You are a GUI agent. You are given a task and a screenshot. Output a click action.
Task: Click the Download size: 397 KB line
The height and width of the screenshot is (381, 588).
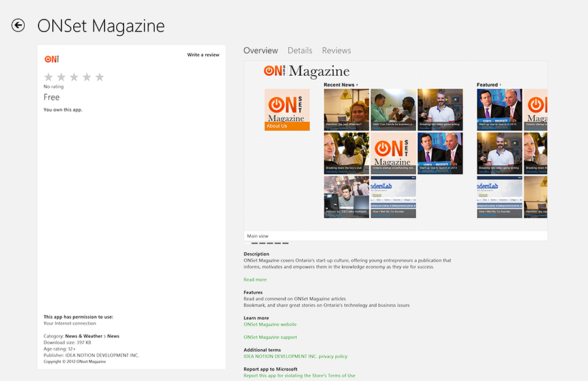point(67,342)
